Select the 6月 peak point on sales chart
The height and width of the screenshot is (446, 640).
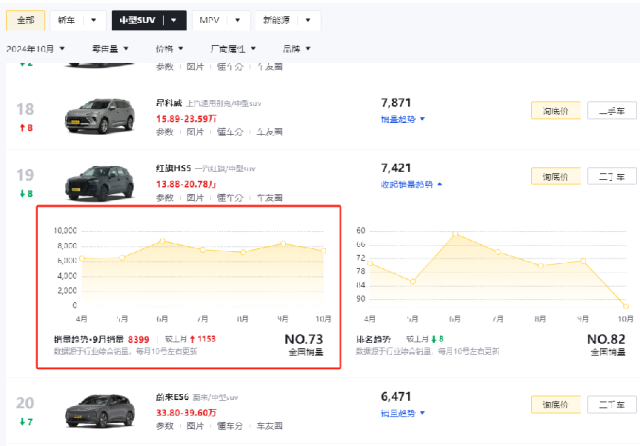[162, 241]
